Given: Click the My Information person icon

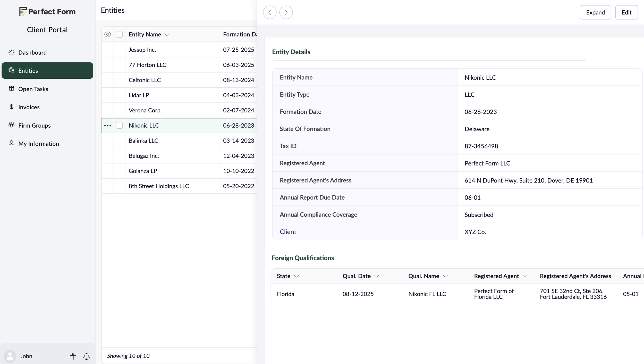Looking at the screenshot, I should (x=11, y=143).
